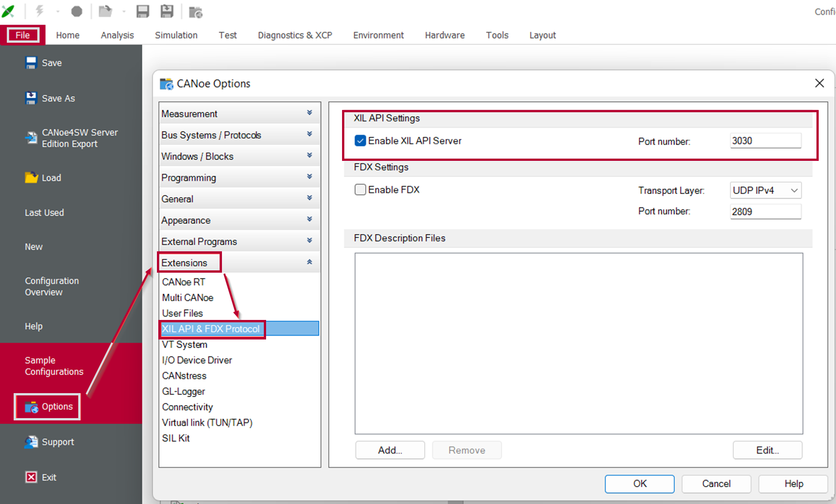
Task: Click the CANoe4SW Server Edition Export icon
Action: 31,138
